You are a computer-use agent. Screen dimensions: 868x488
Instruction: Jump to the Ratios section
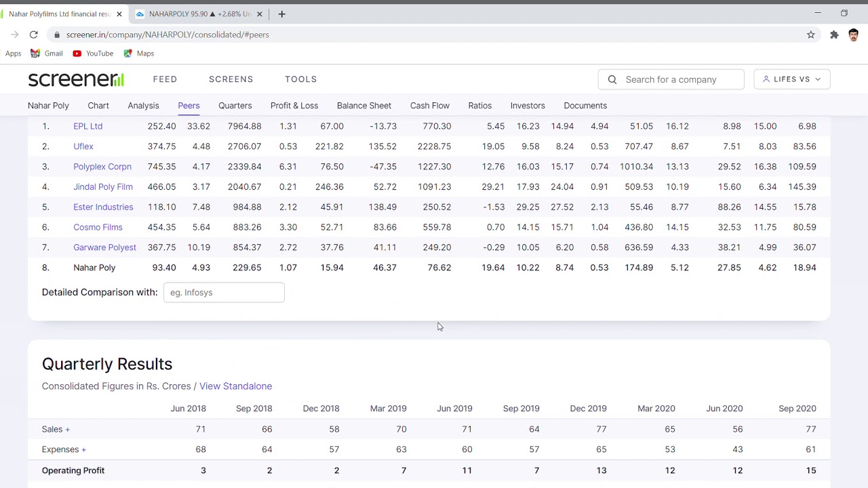tap(480, 106)
